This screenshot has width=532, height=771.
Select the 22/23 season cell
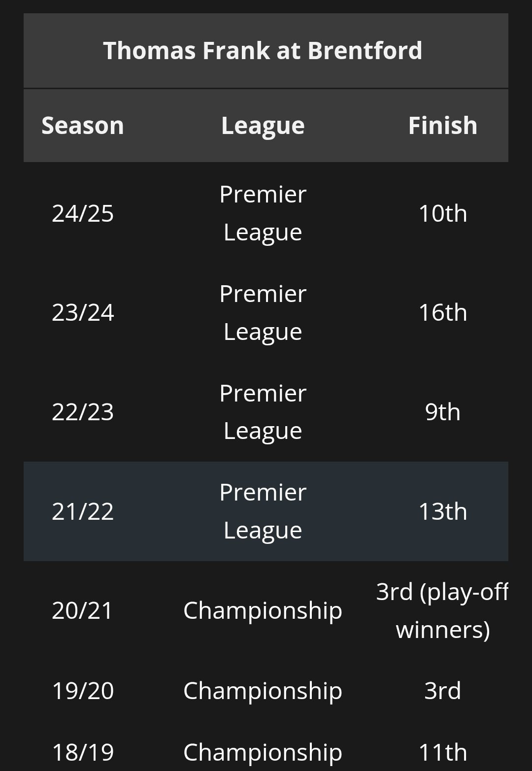click(83, 412)
